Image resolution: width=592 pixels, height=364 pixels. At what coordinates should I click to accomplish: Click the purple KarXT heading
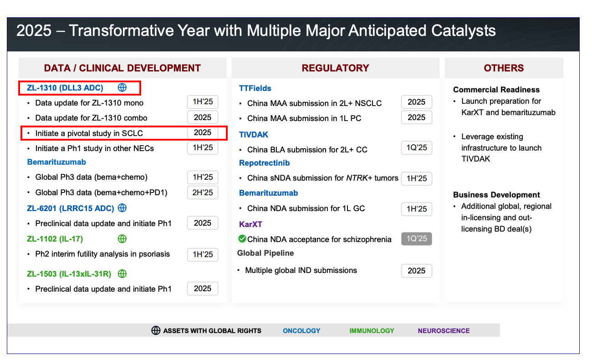250,224
